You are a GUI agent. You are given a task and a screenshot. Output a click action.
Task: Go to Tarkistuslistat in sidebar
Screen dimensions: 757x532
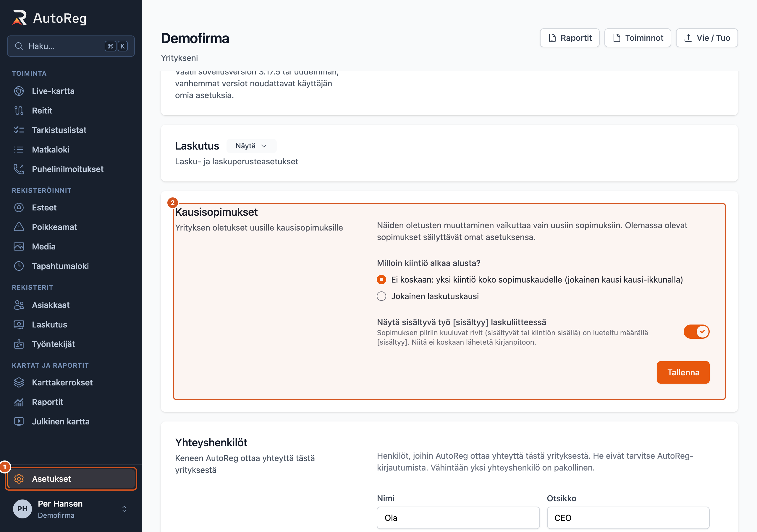tap(71, 130)
